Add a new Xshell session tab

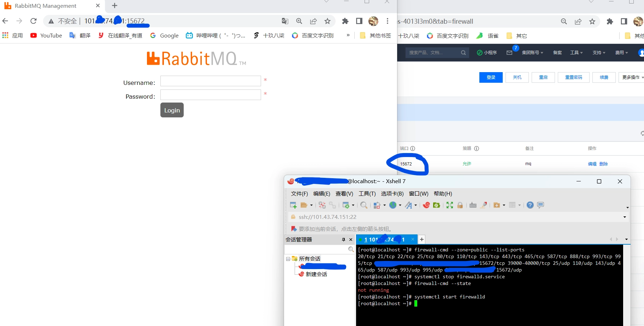421,239
